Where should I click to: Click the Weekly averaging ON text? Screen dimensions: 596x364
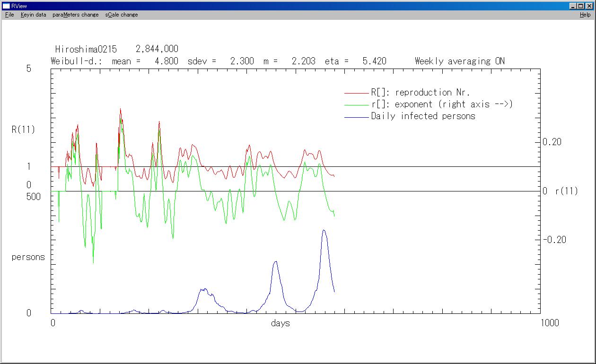(459, 61)
